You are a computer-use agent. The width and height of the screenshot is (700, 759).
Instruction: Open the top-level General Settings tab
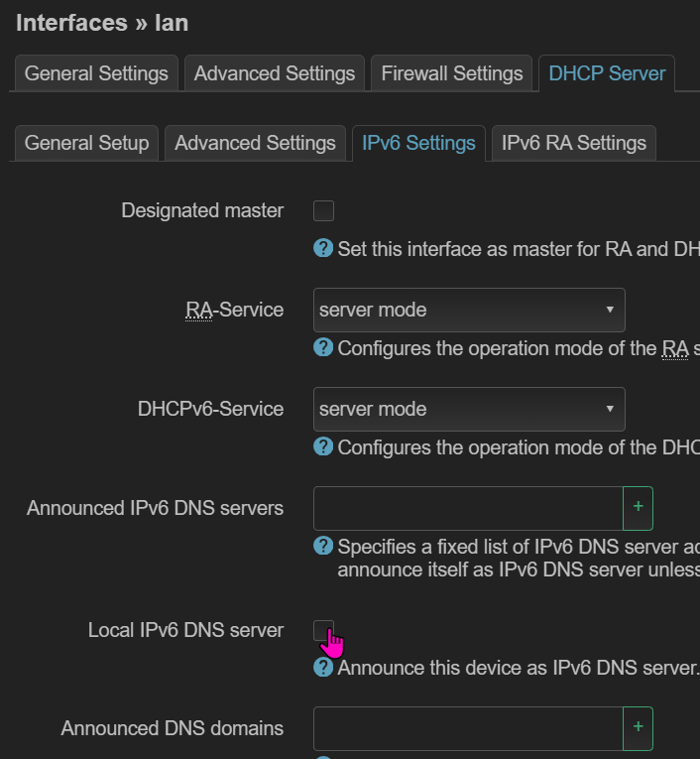click(96, 73)
